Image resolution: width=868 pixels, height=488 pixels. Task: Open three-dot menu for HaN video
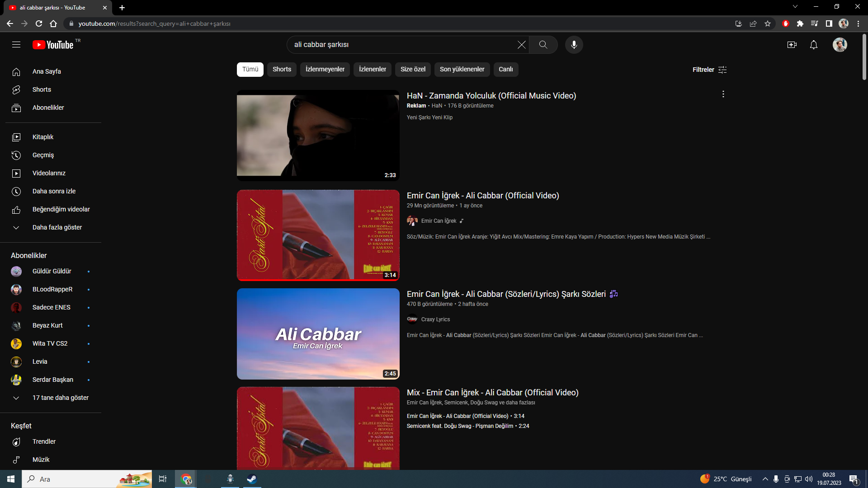pos(723,94)
